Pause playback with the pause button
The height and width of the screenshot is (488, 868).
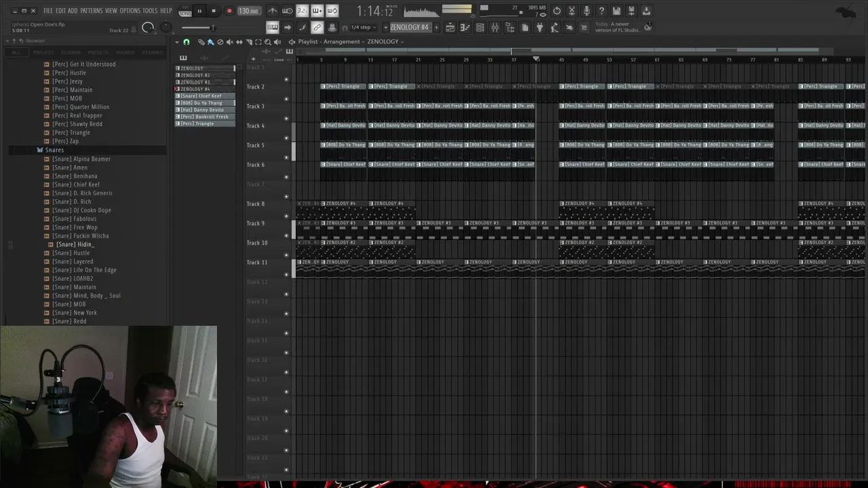tap(199, 11)
